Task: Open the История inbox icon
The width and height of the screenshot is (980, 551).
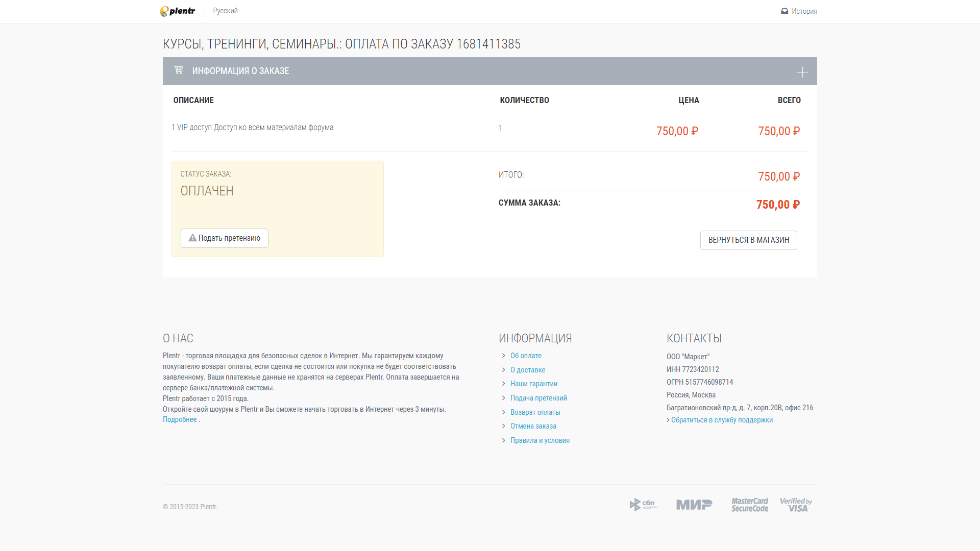Action: tap(785, 11)
